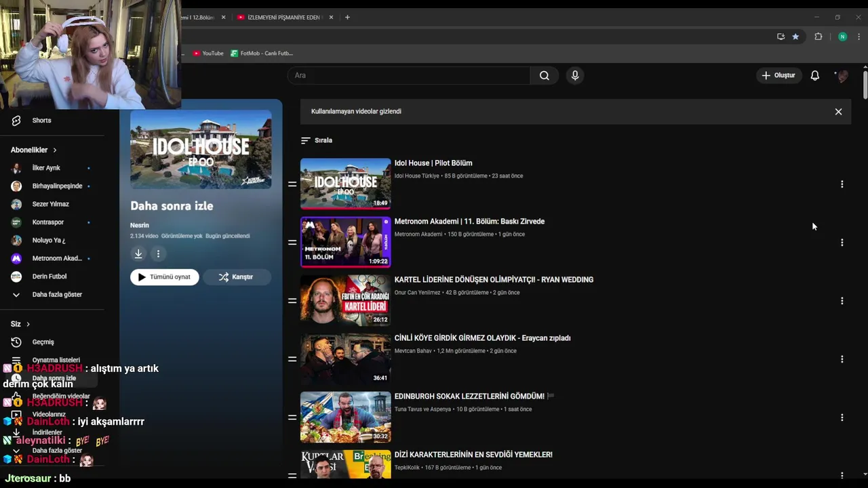Click the search magnifier button

click(x=544, y=75)
